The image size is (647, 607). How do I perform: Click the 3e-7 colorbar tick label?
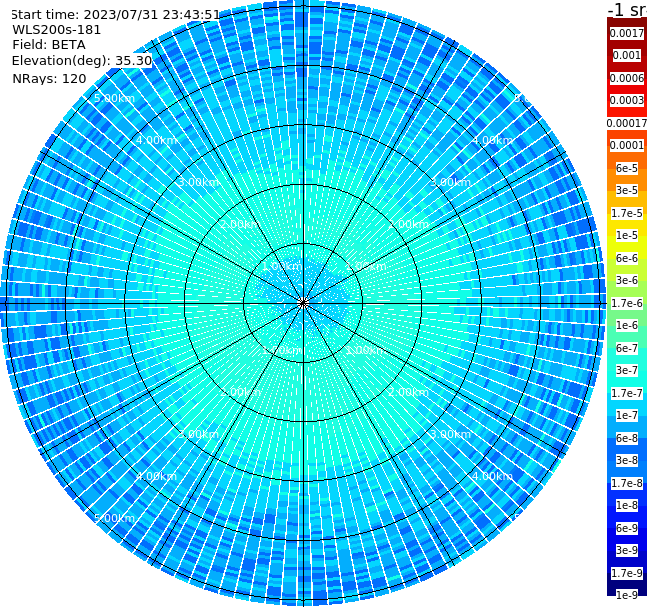(x=627, y=370)
